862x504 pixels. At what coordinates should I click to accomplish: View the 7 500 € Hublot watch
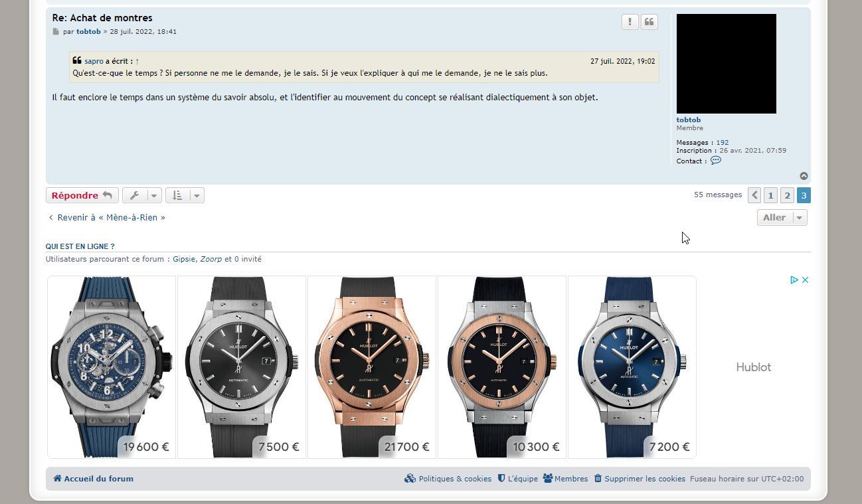(242, 367)
